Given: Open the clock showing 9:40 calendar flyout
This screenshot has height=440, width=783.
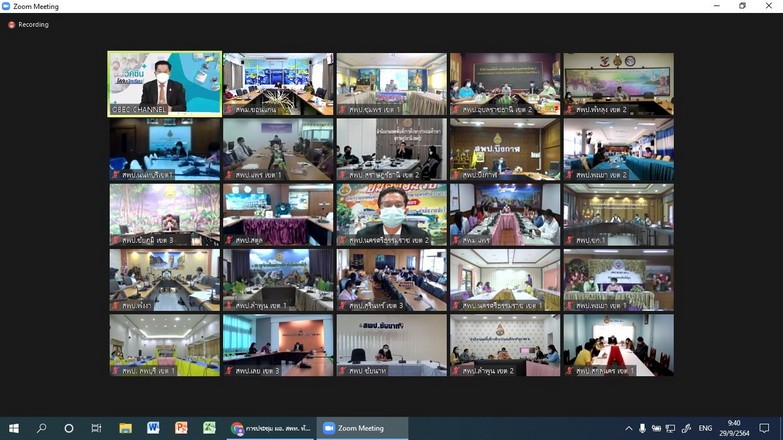Looking at the screenshot, I should tap(734, 428).
